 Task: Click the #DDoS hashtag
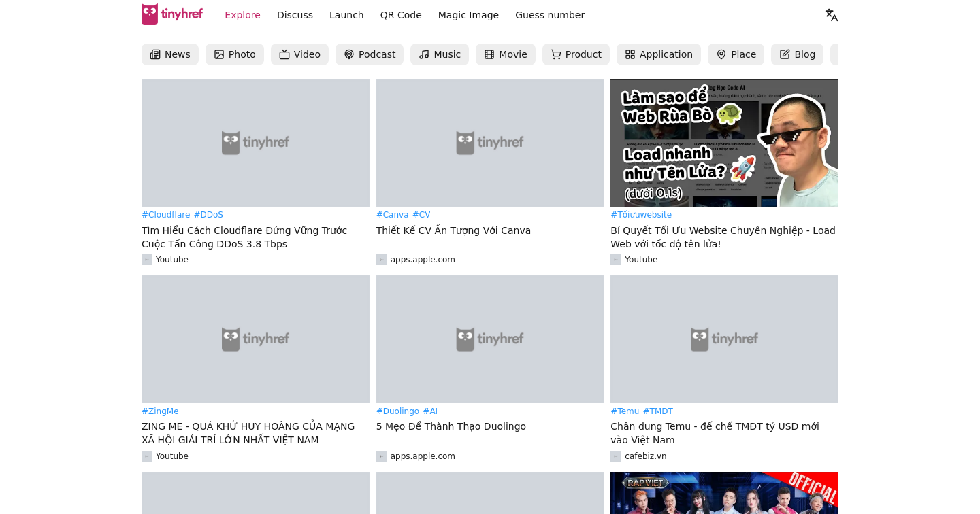point(208,215)
